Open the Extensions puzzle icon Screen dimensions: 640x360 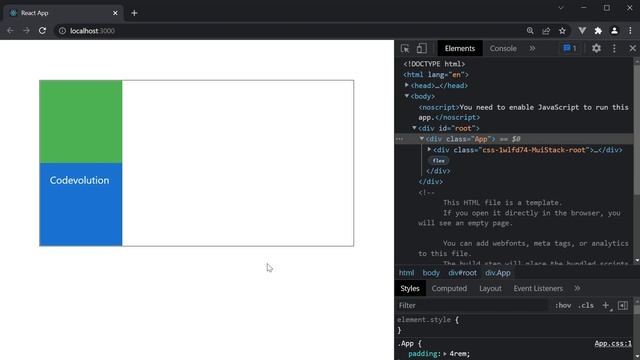(x=598, y=31)
